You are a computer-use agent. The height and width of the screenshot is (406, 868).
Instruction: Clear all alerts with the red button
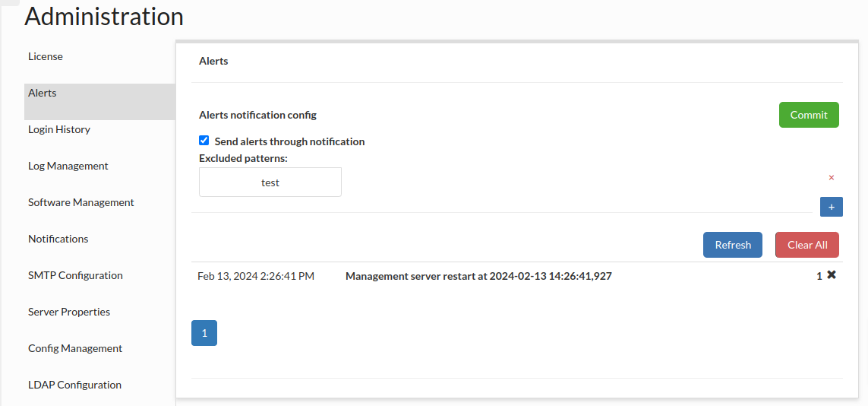(x=806, y=245)
